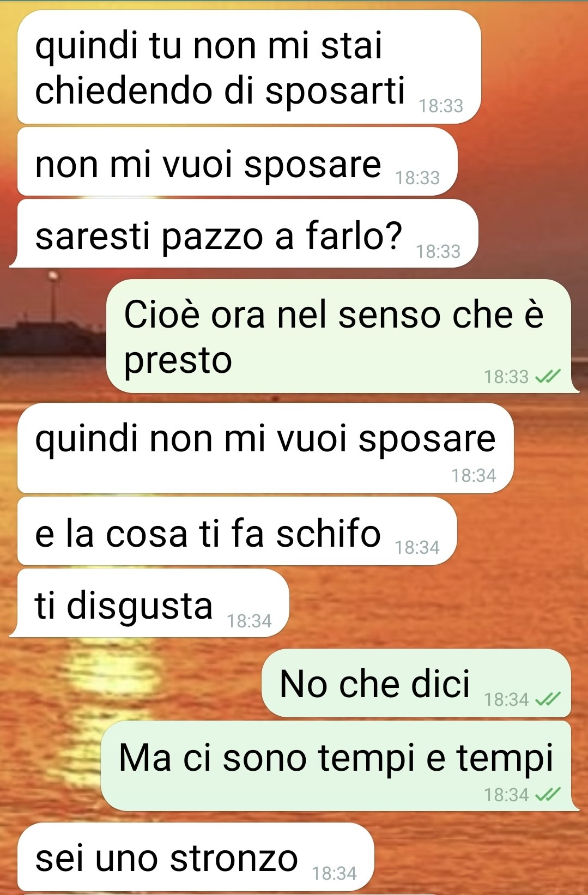Viewport: 588px width, 895px height.
Task: Tap the 'Ma ci sono tempi e tempi' message
Action: tap(338, 766)
